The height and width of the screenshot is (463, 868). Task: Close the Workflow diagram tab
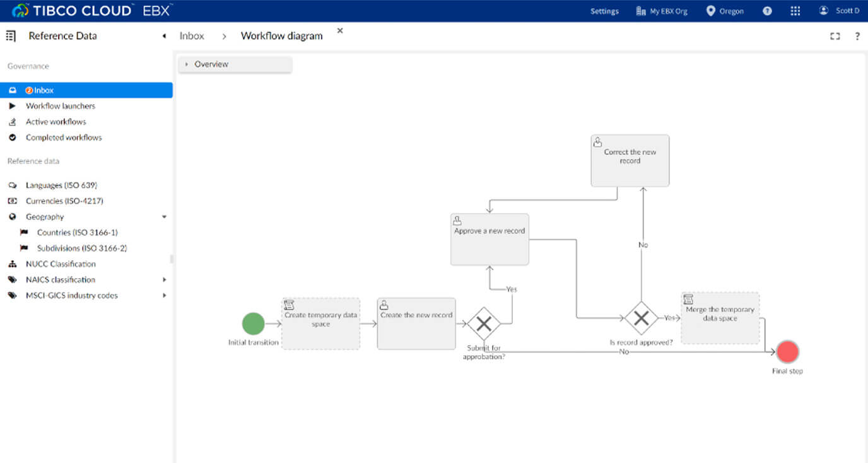click(x=340, y=30)
